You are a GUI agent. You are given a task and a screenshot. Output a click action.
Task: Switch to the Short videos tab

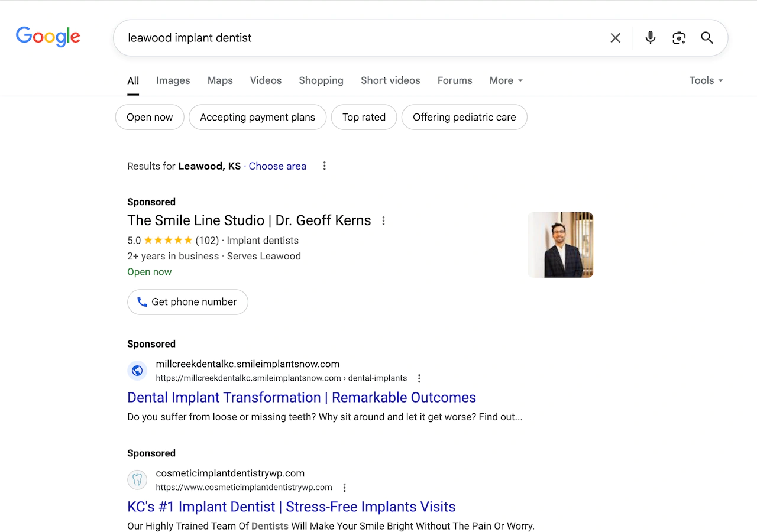click(390, 80)
